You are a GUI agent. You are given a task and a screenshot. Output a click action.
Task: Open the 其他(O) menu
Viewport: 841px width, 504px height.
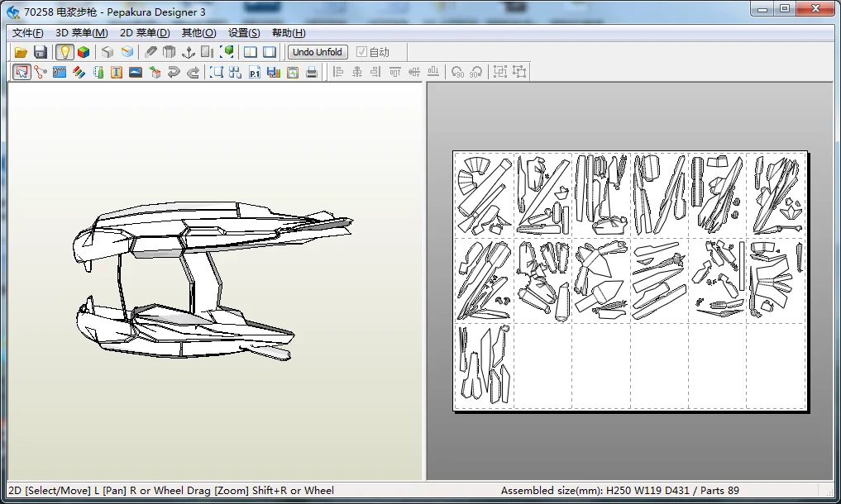tap(199, 33)
